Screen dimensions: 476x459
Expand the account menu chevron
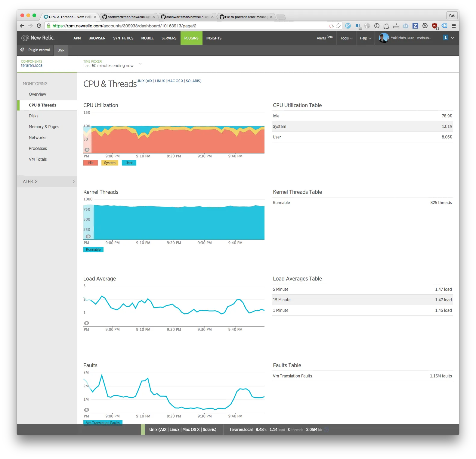(x=453, y=38)
